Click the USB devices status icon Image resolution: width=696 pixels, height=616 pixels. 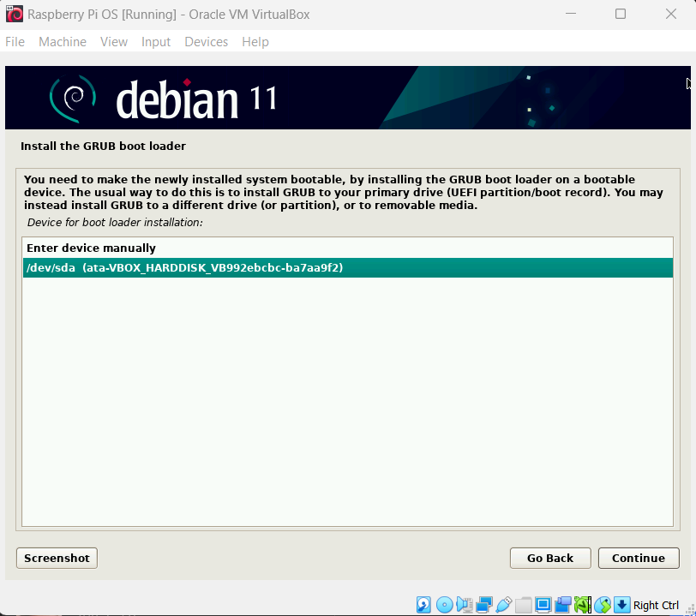[x=504, y=605]
